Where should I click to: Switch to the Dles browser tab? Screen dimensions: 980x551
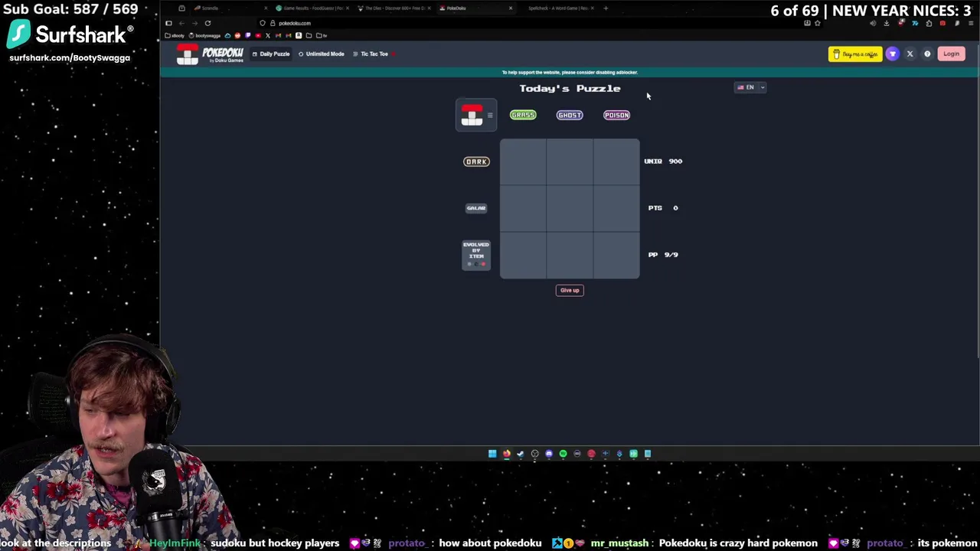coord(394,8)
